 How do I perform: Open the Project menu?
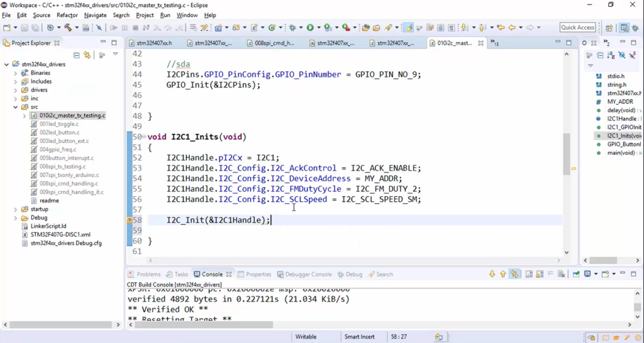[145, 15]
